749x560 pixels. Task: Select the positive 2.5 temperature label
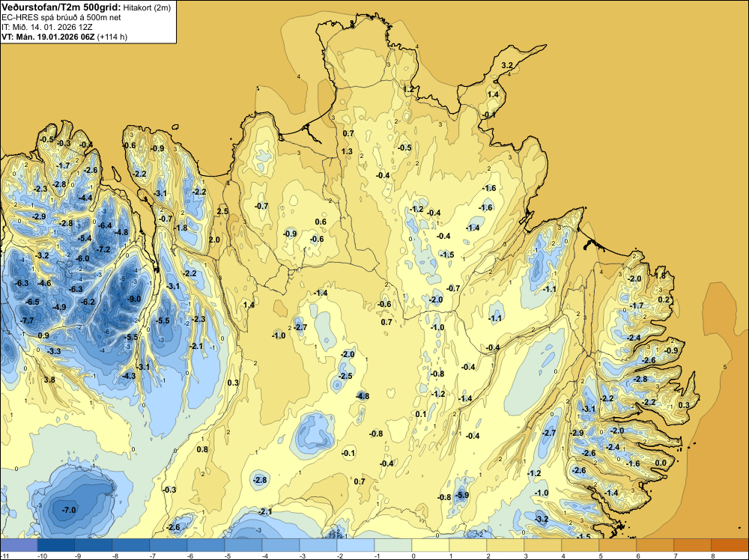pos(222,211)
